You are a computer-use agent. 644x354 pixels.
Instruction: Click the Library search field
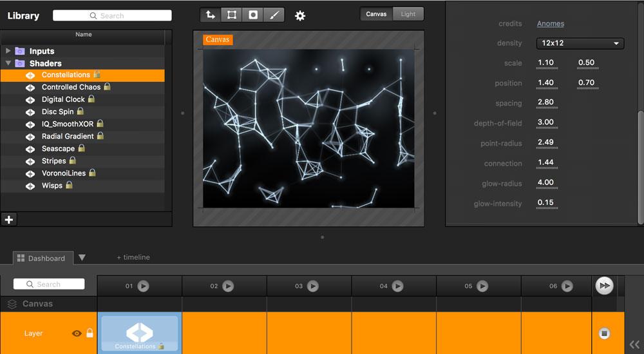112,15
